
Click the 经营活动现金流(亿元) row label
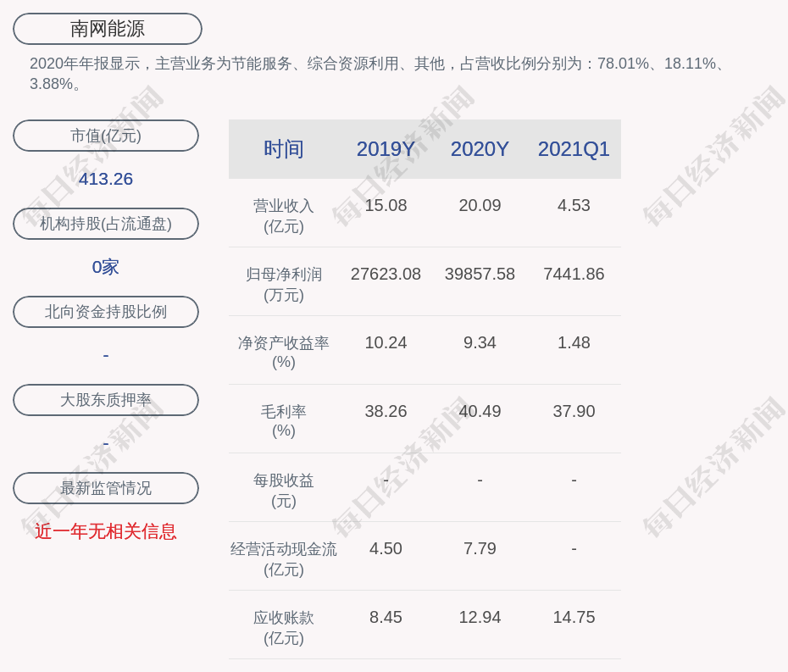[284, 559]
